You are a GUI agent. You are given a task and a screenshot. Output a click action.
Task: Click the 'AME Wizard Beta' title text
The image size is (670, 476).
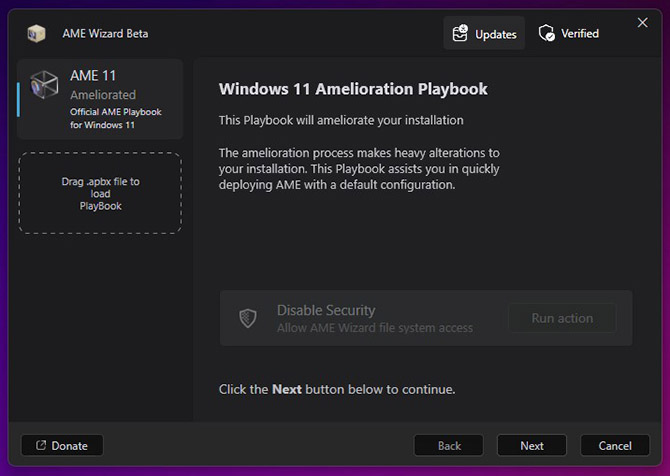106,33
